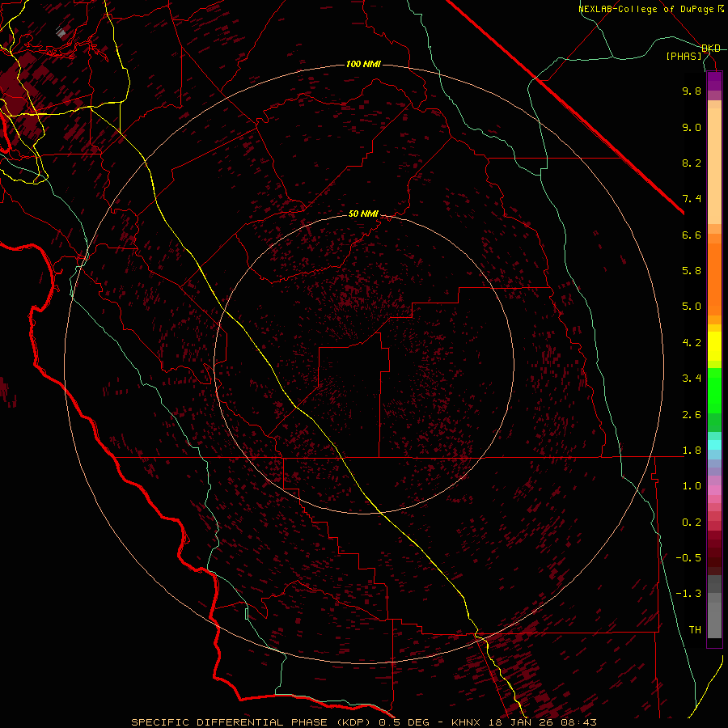Click the BKD label above the legend
The width and height of the screenshot is (728, 728).
coord(711,49)
